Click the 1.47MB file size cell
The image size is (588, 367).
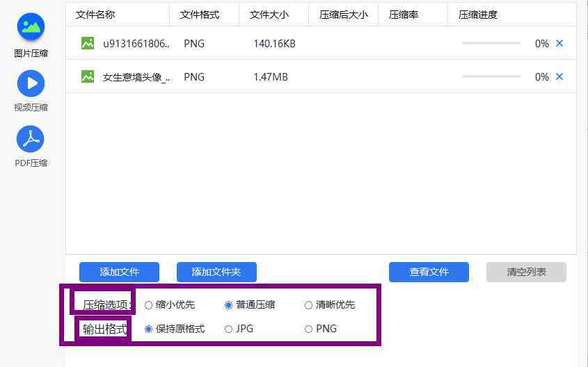(271, 77)
